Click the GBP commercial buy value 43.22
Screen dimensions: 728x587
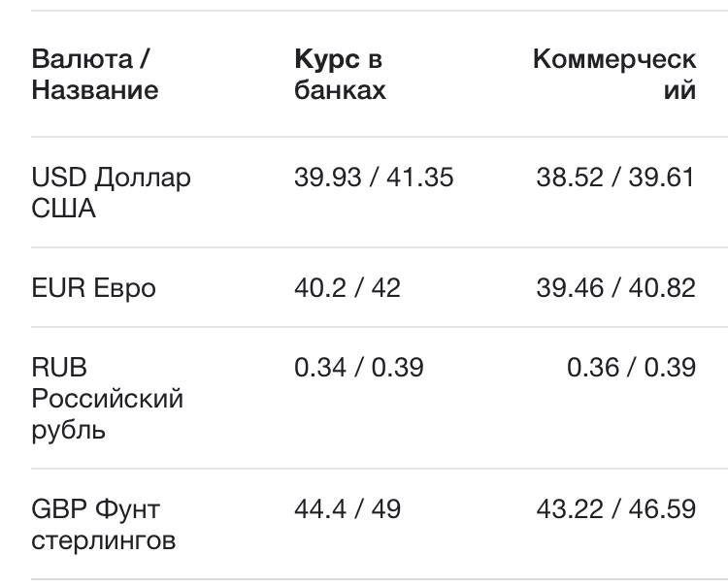[568, 508]
